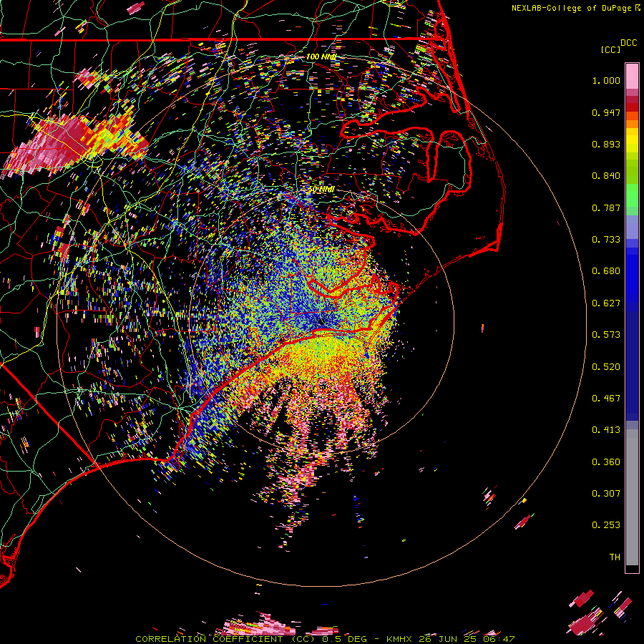Select the 0.840 scale value

[x=606, y=176]
